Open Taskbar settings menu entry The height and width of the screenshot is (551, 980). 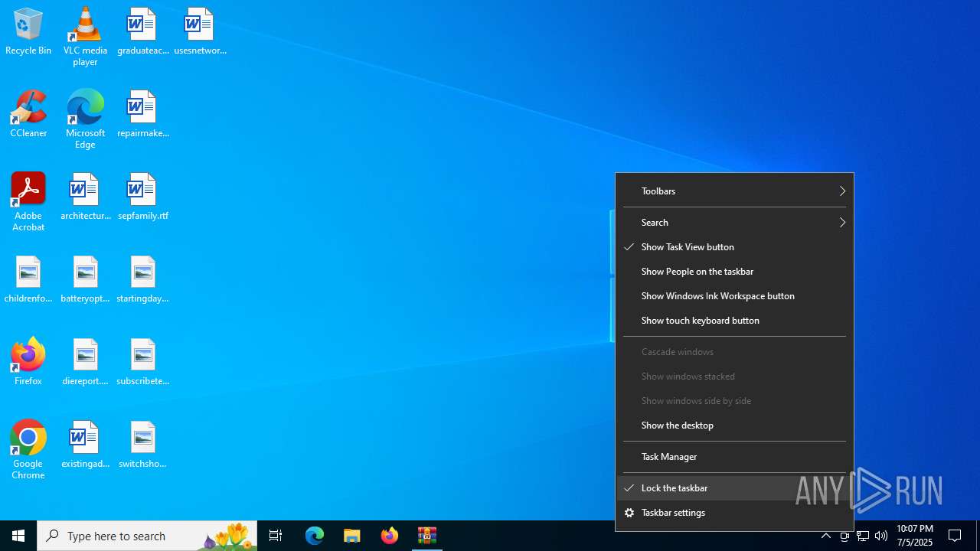[735, 513]
